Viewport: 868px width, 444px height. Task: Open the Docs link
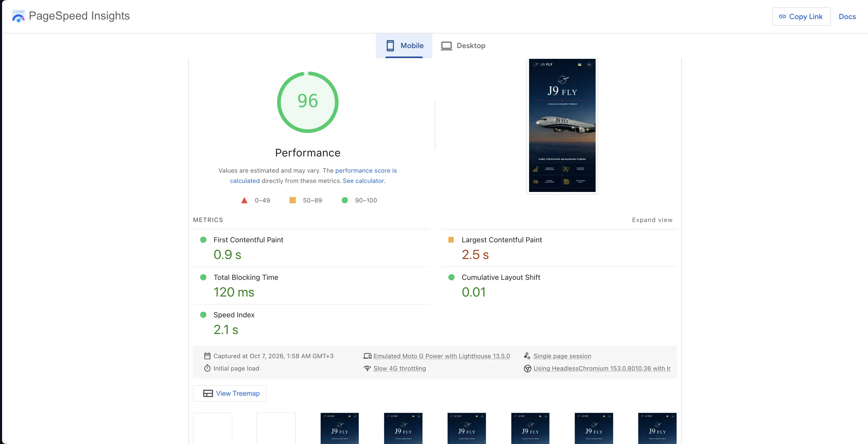coord(847,16)
